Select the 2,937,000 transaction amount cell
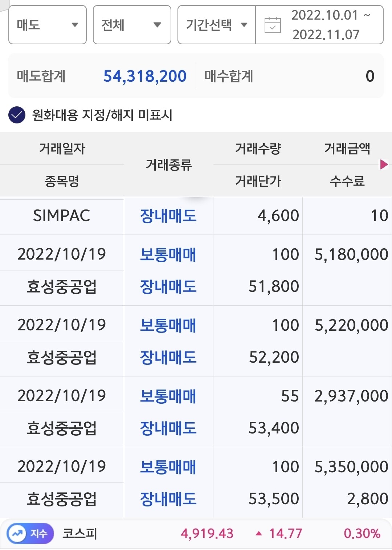 coord(351,396)
